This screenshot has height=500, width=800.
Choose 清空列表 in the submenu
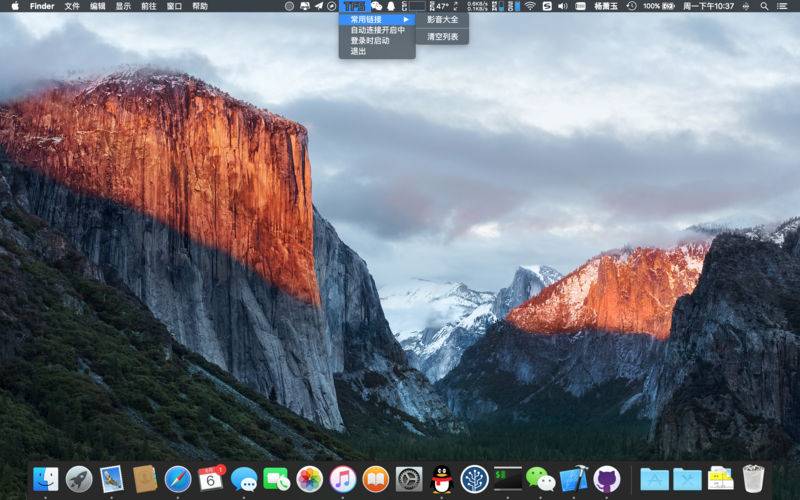point(442,37)
